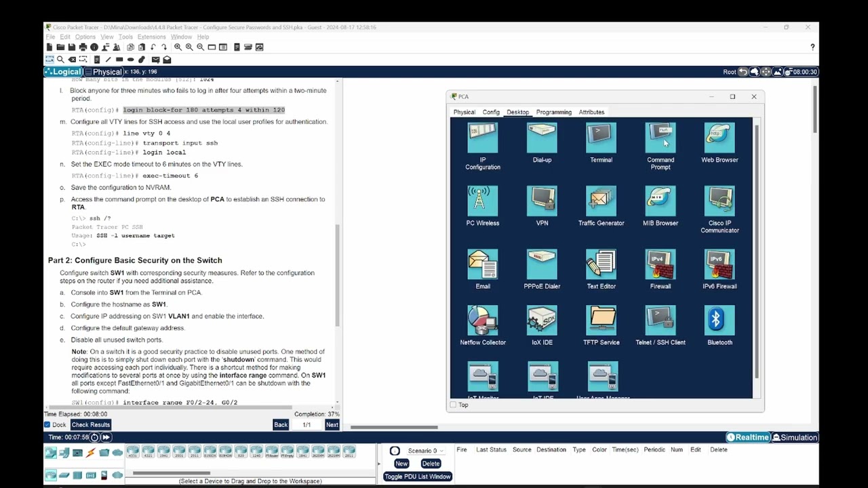The width and height of the screenshot is (868, 488).
Task: Open the VPN app
Action: [x=542, y=201]
